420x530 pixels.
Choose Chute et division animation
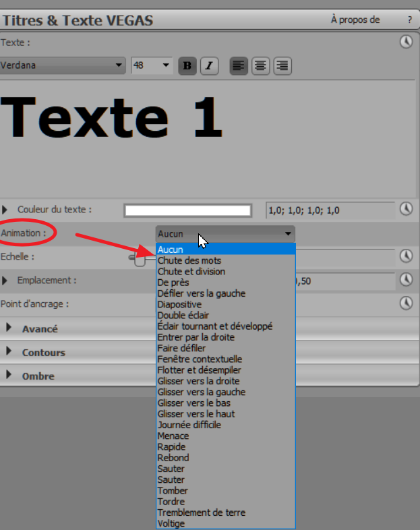point(226,272)
